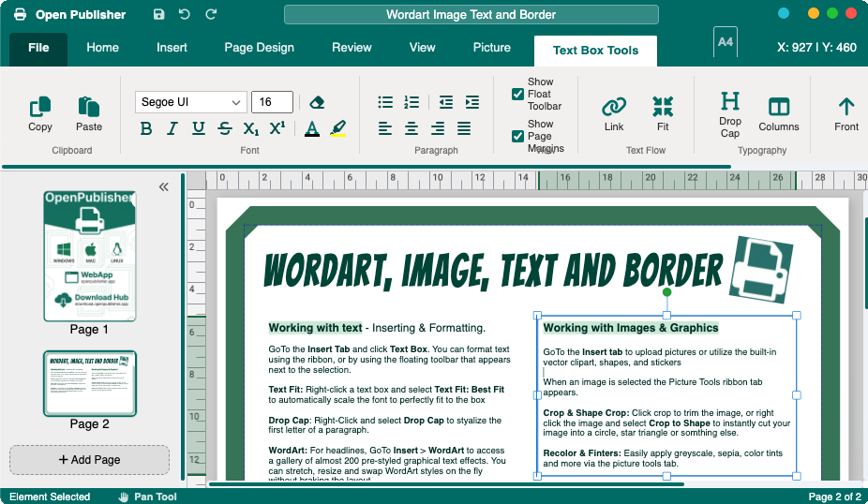868x504 pixels.
Task: Apply subscript formatting
Action: (x=251, y=128)
